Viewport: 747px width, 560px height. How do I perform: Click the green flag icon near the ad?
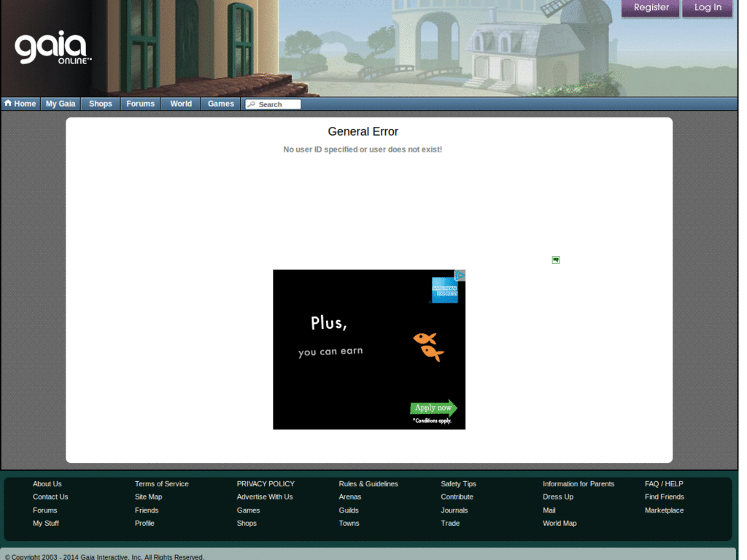tap(556, 260)
